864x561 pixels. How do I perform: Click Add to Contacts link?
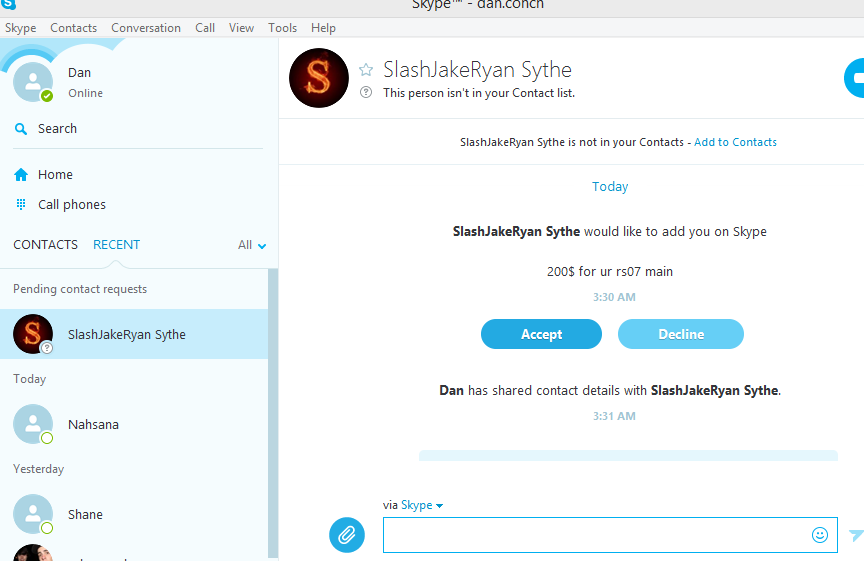coord(735,142)
